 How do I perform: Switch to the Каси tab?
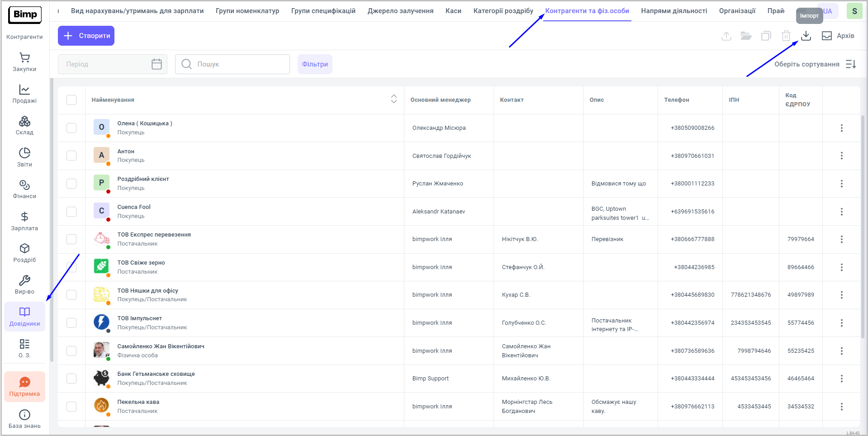click(x=453, y=11)
